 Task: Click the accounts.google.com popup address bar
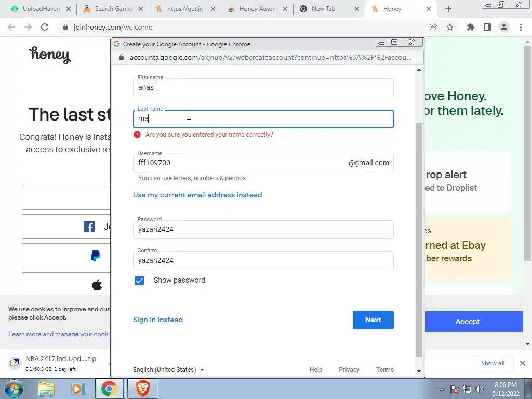[x=268, y=57]
